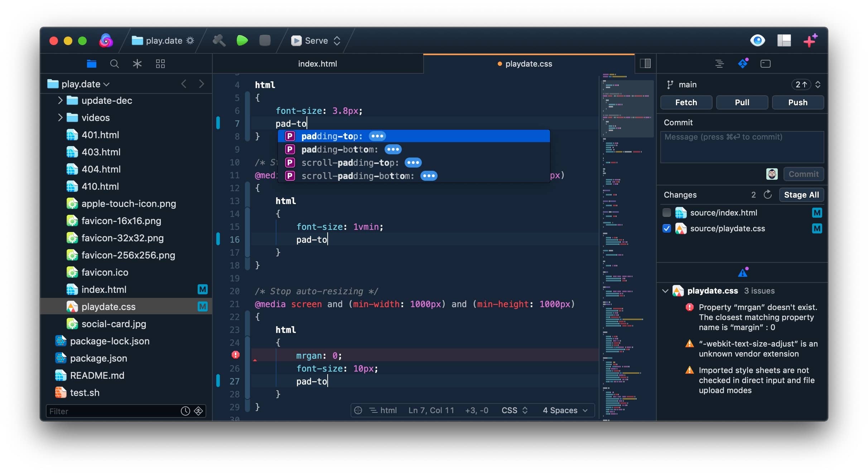Viewport: 868px width, 474px height.
Task: Click the Stage All changes button
Action: [801, 194]
